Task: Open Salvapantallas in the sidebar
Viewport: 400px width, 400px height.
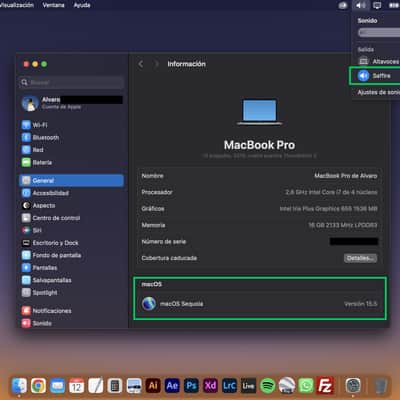Action: point(72,280)
